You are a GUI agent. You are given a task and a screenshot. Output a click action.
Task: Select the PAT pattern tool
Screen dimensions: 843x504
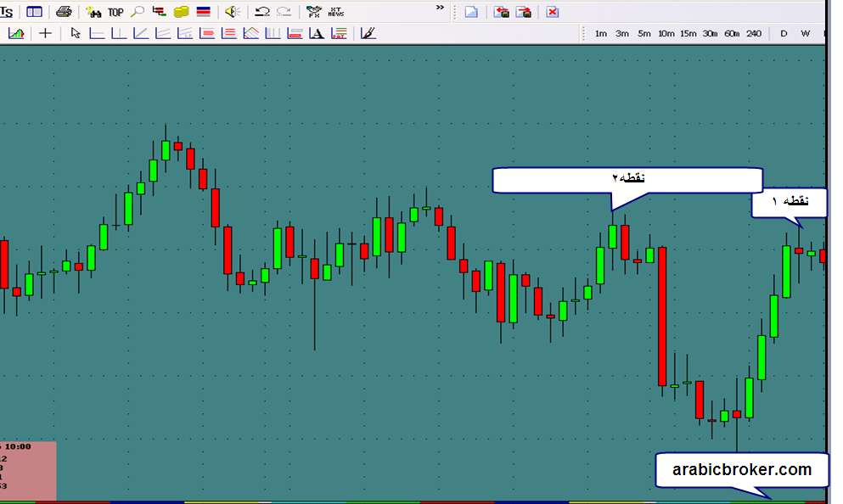[x=339, y=33]
